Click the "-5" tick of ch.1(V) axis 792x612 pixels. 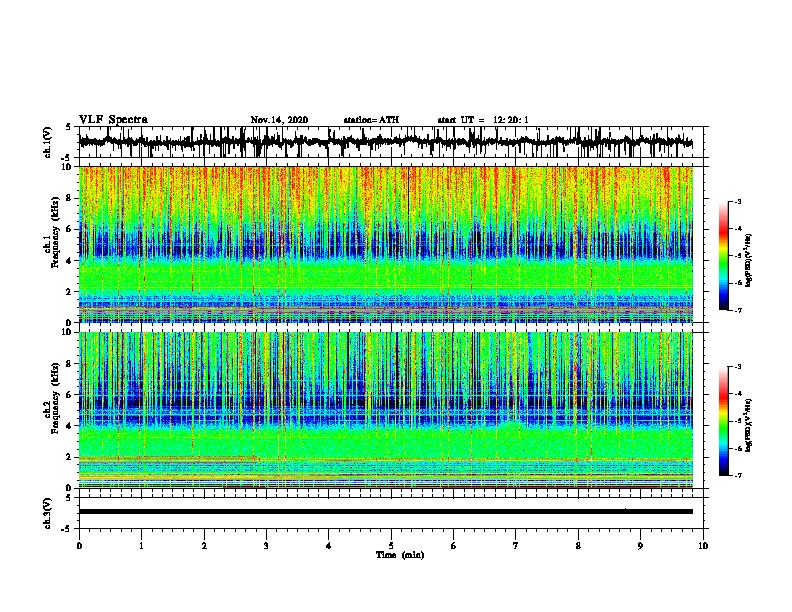67,158
